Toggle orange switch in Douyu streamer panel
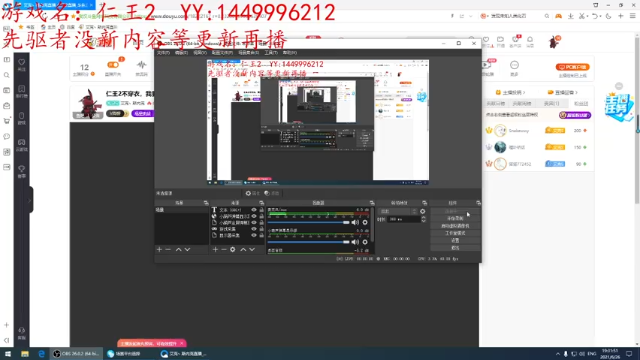The width and height of the screenshot is (640, 360). [113, 65]
